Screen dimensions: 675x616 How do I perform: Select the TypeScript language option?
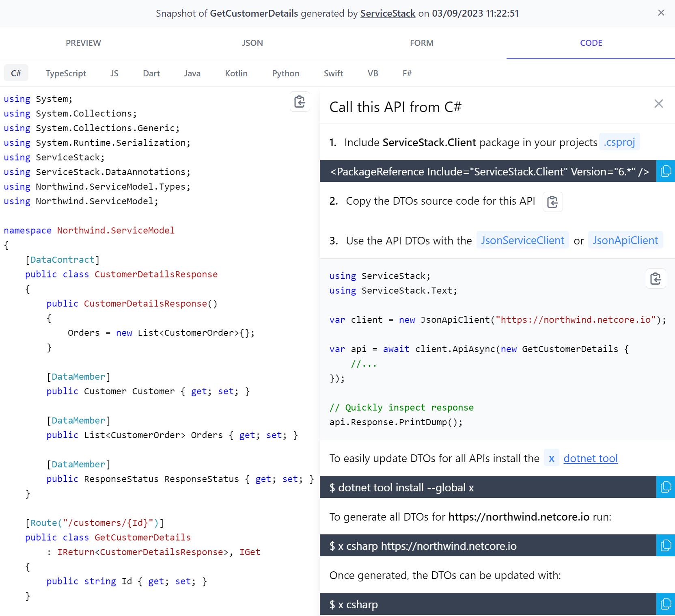click(66, 73)
